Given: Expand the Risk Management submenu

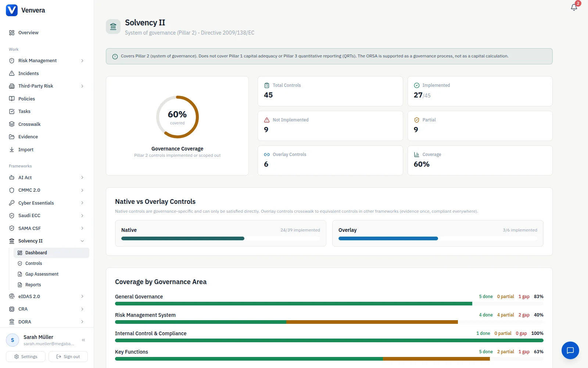Looking at the screenshot, I should pos(82,61).
